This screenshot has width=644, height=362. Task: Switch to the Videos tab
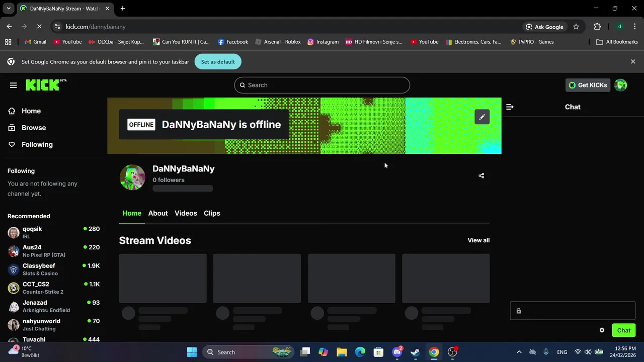(x=186, y=213)
